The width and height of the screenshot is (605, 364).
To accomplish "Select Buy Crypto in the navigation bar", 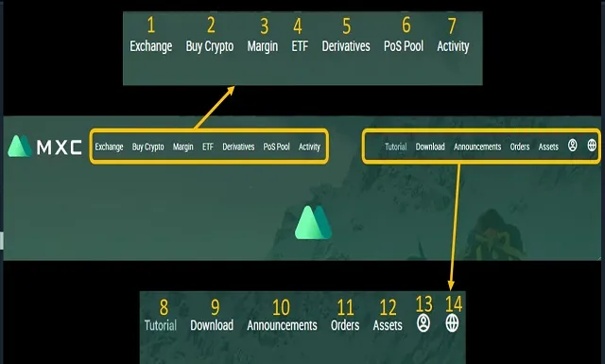I will (148, 147).
